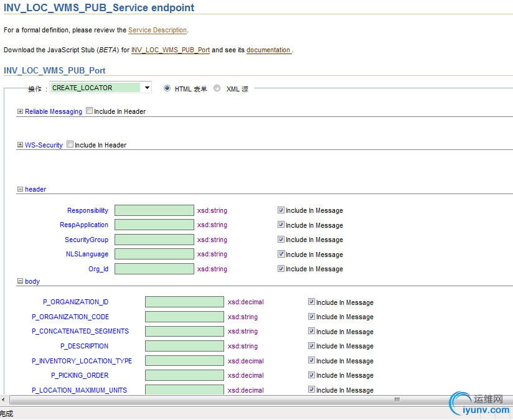Select the HTML form radio button

[x=167, y=88]
